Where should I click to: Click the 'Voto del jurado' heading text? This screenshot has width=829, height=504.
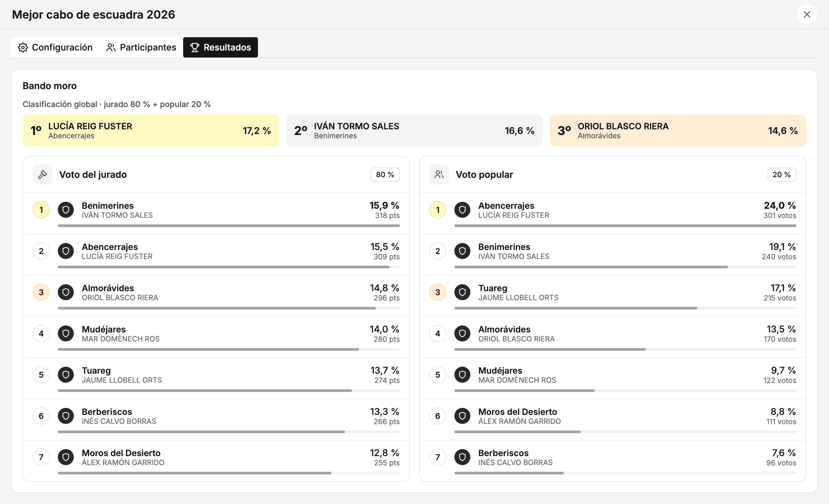[x=93, y=175]
